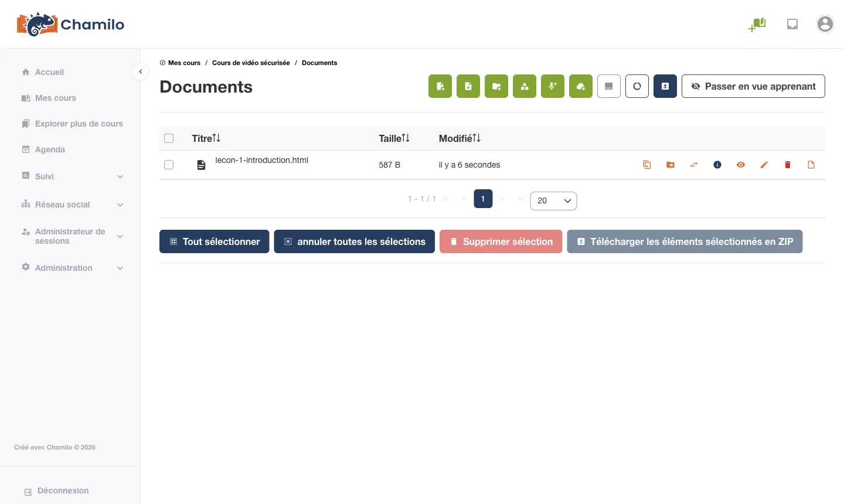844x504 pixels.
Task: Check the box for lecon-1-introduction.html
Action: (169, 165)
